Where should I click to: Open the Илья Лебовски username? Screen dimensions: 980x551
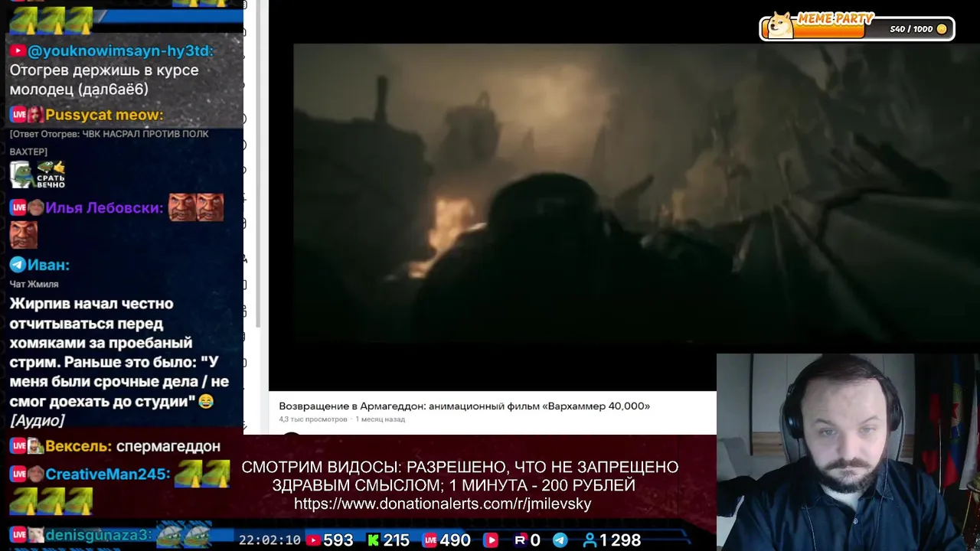(104, 207)
